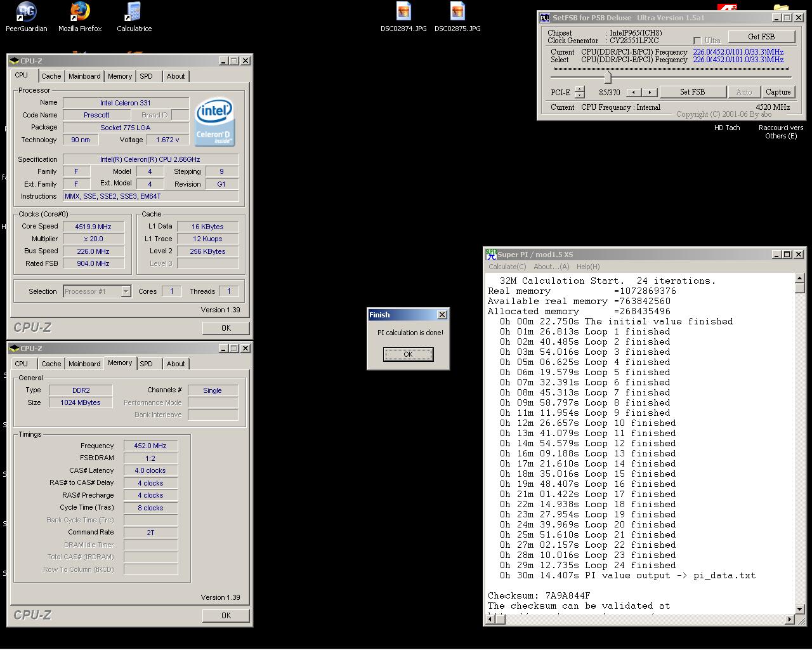Click OK in the CPU-Z CPU window
Viewport: 812px width, 650px height.
(226, 328)
